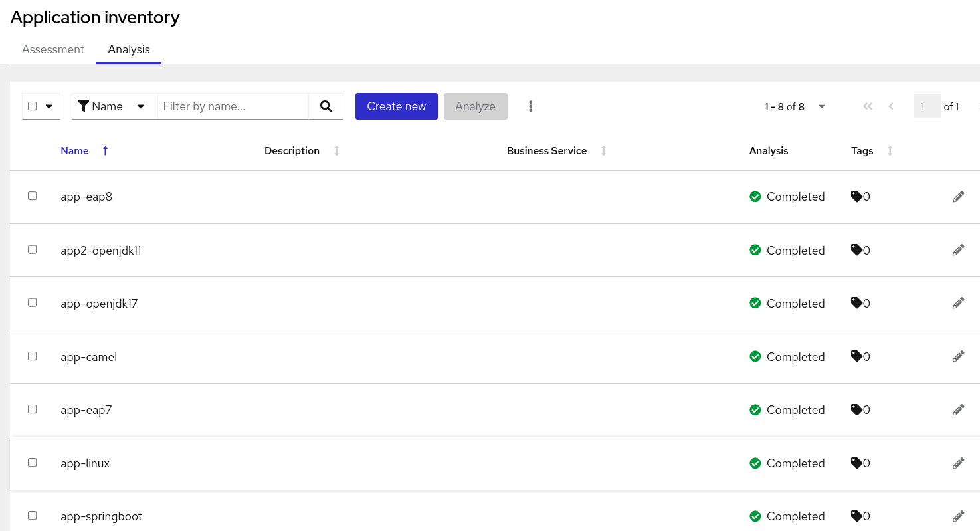Expand the items per page dropdown

coord(821,106)
